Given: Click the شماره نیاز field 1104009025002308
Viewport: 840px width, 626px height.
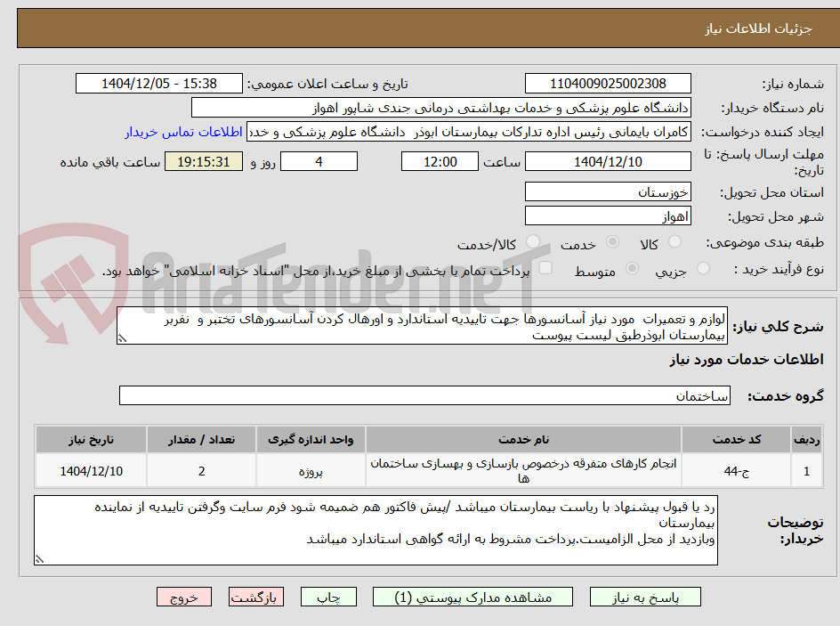Looking at the screenshot, I should click(608, 84).
